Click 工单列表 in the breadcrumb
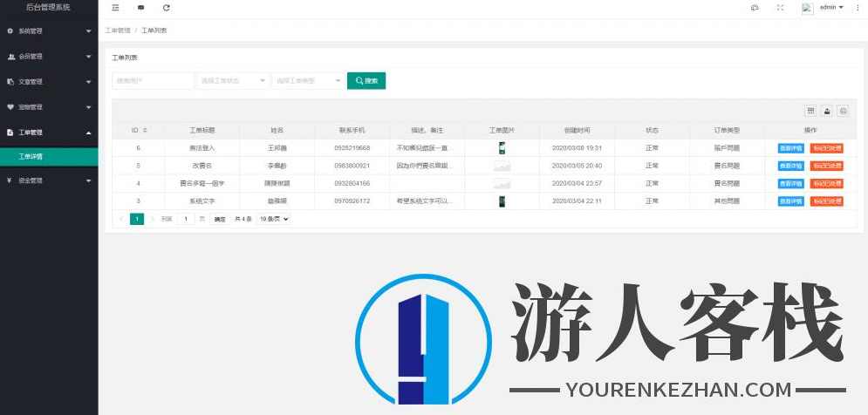Screen dimensions: 868x415 tap(154, 31)
